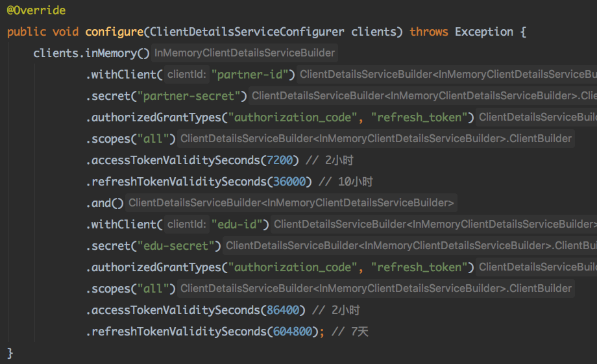Click the Exception class in throws clause
The height and width of the screenshot is (364, 597).
[x=484, y=32]
